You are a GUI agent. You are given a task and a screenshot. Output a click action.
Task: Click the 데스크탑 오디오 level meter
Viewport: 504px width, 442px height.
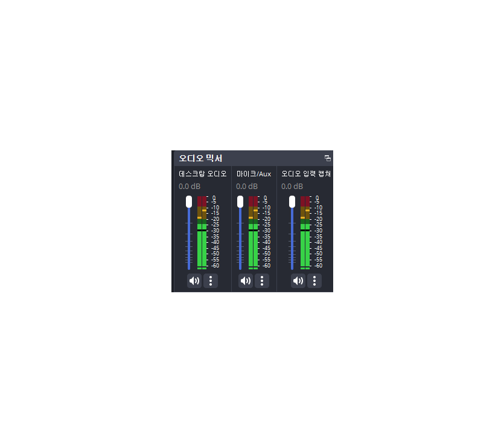202,242
